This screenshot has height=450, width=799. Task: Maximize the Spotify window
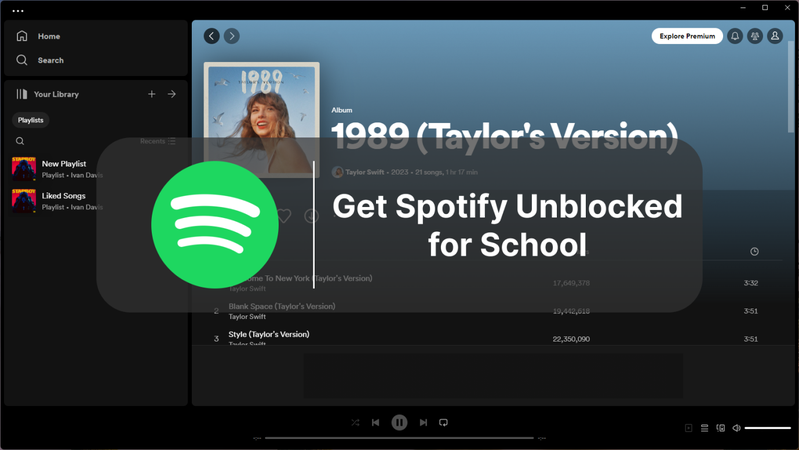(765, 8)
